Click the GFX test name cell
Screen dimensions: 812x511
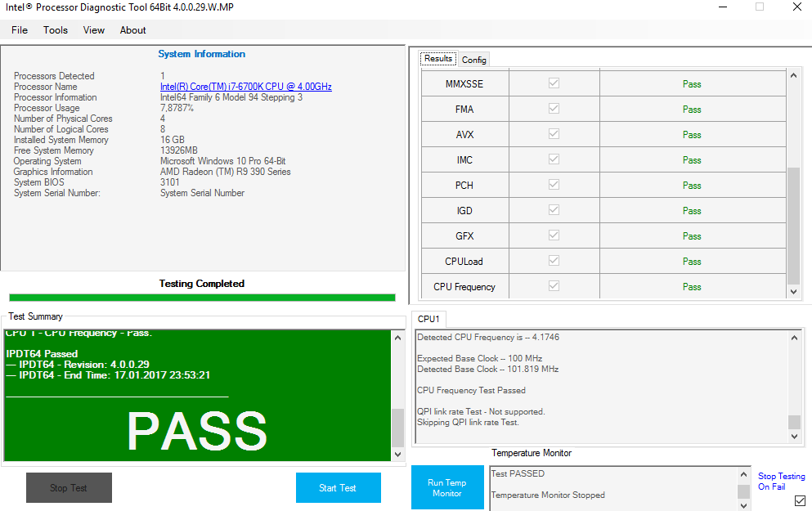coord(465,236)
